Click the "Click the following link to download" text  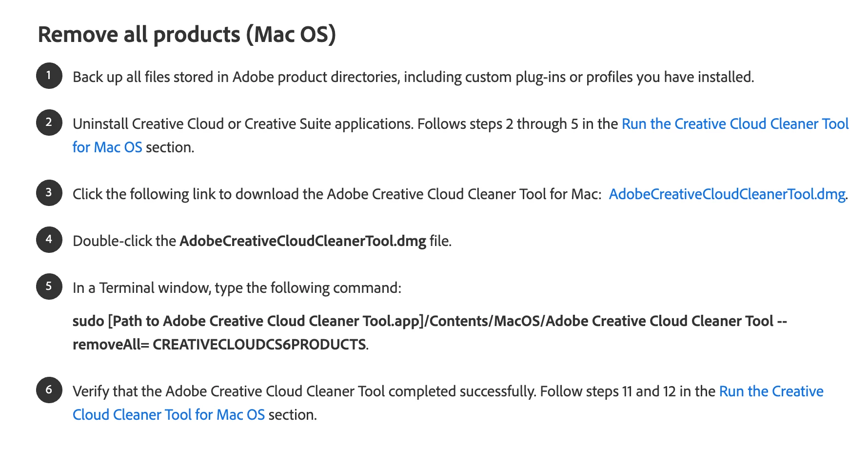[336, 194]
